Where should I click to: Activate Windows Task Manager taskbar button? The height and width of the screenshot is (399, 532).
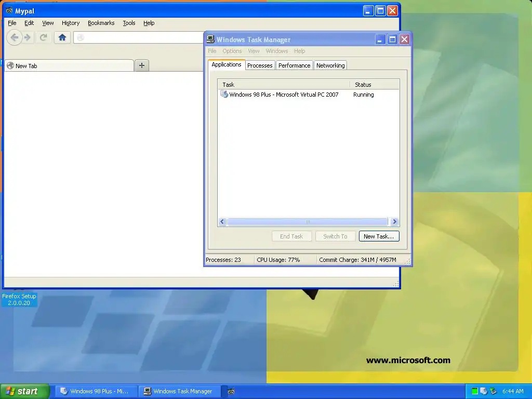[180, 391]
